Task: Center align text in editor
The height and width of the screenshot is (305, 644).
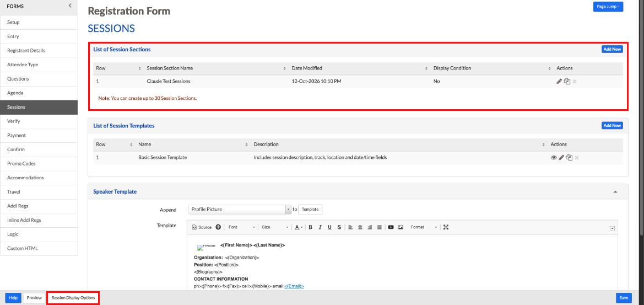Action: click(x=360, y=227)
